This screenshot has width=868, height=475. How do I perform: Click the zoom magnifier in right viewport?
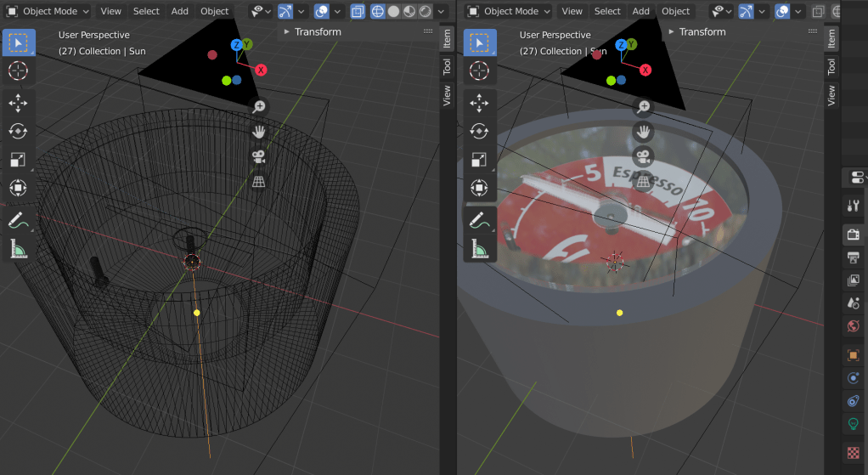643,106
